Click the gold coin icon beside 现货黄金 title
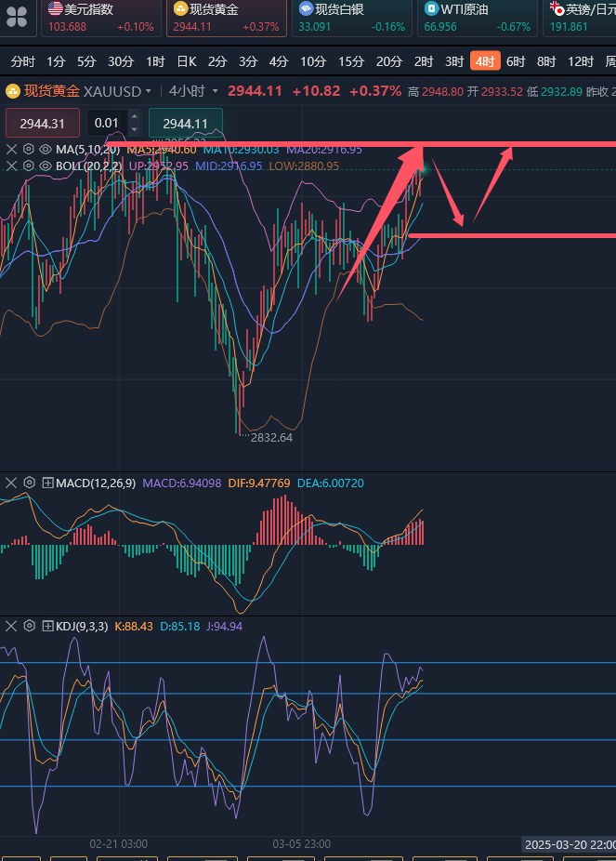The width and height of the screenshot is (616, 861). pos(12,91)
